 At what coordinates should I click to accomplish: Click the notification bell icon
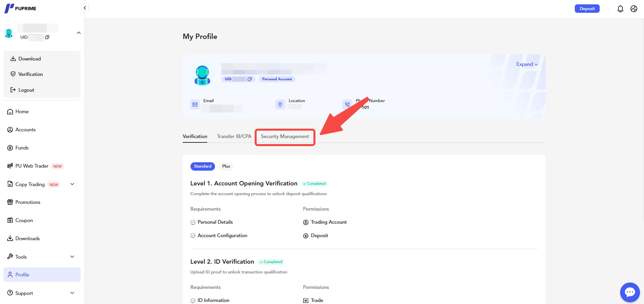[620, 9]
